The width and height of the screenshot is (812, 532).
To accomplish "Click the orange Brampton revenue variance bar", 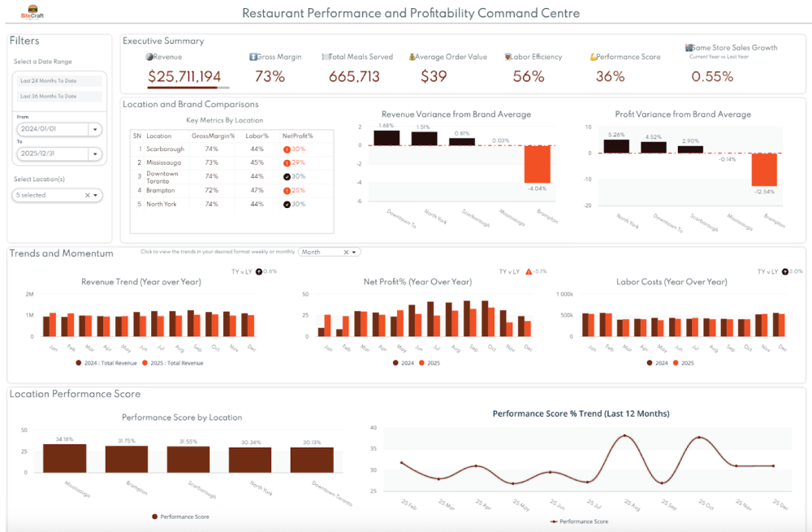I will 537,164.
